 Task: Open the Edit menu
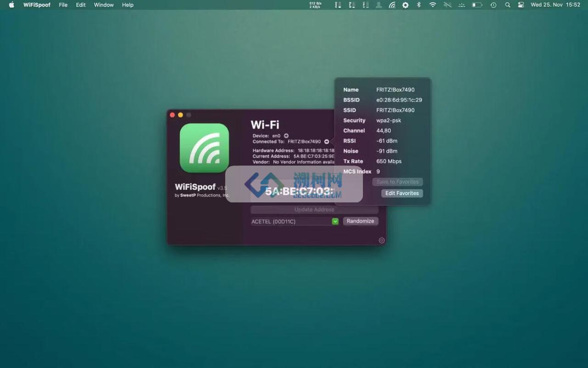click(81, 5)
